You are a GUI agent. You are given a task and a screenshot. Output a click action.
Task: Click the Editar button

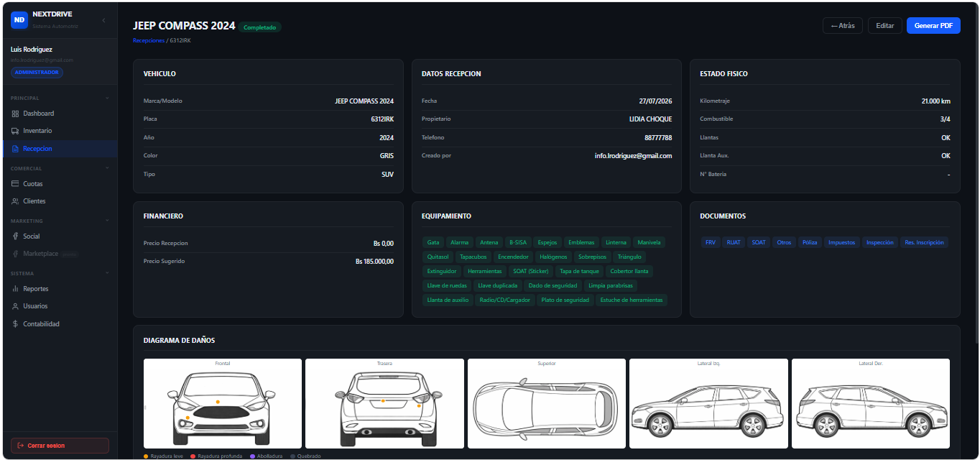pos(885,25)
